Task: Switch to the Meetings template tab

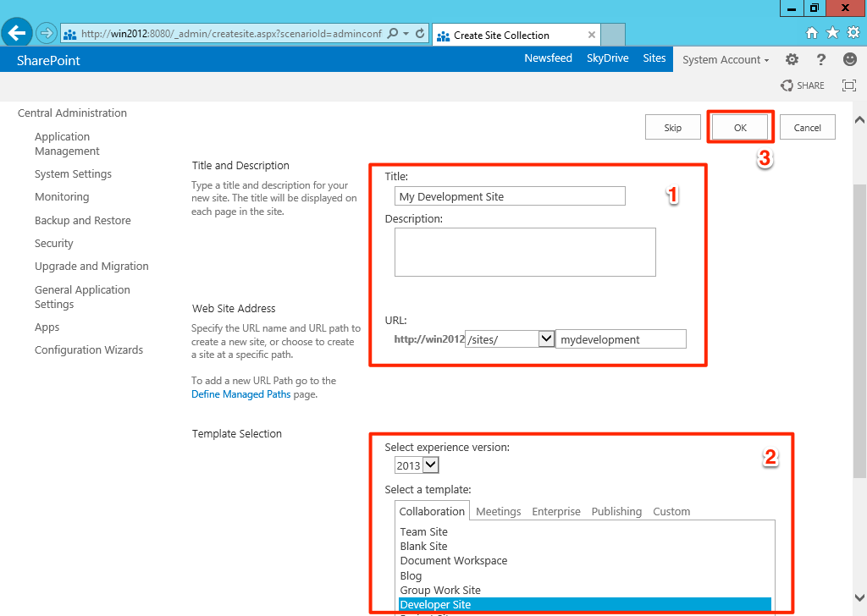Action: 498,511
